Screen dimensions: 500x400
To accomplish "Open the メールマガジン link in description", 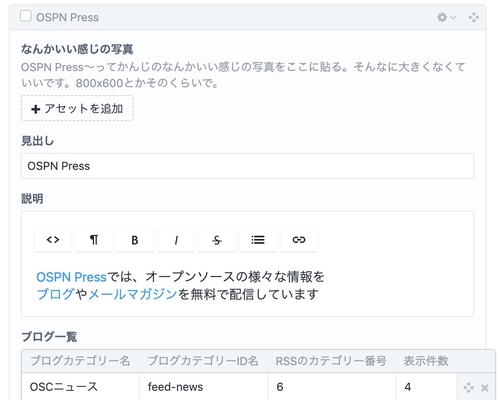I will [x=133, y=294].
